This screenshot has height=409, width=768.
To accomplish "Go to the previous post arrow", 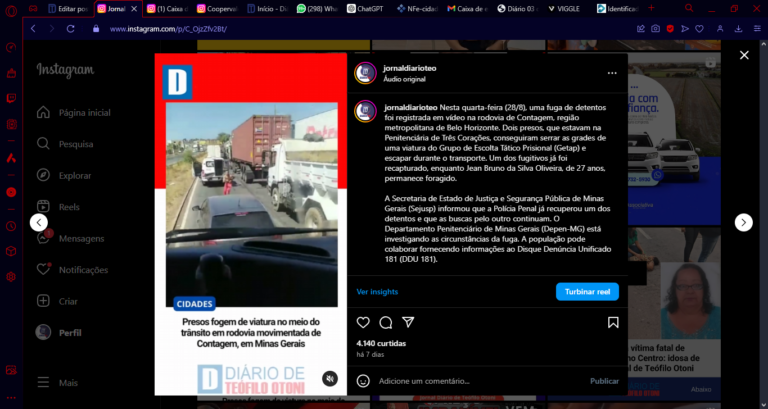I will (x=39, y=222).
